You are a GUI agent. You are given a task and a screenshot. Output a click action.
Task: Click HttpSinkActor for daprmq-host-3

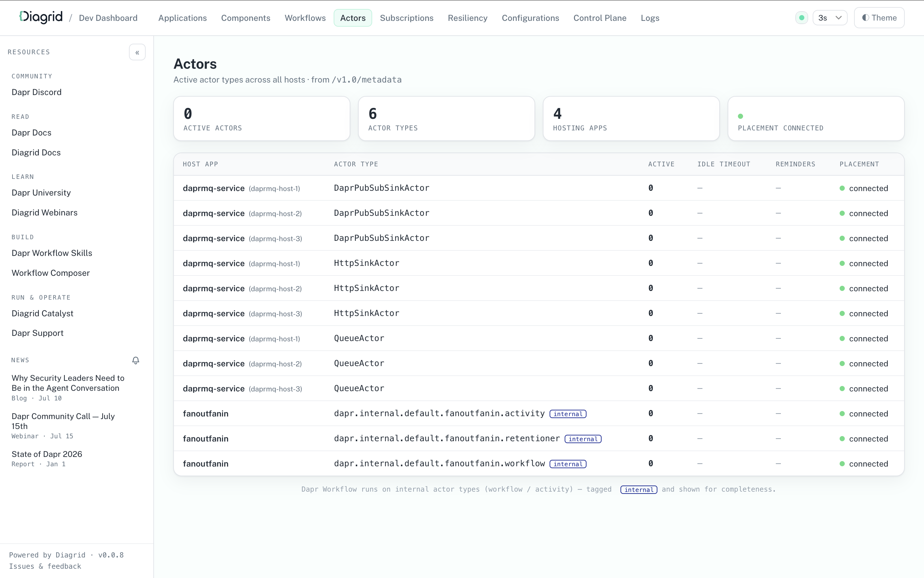tap(366, 313)
